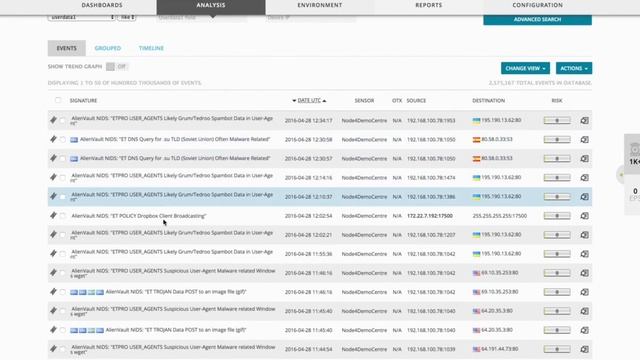Screen dimensions: 640x360
Task: Click risk level bar for Dropbox Broadcasting event
Action: click(557, 216)
